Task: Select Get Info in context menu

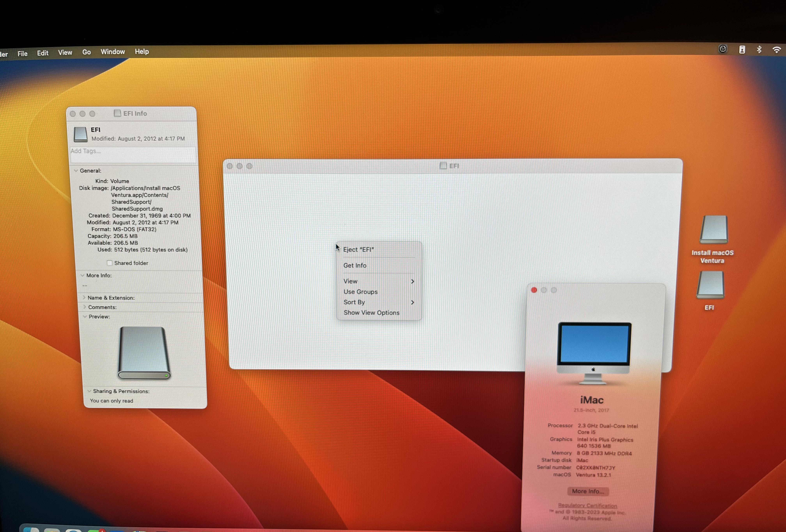Action: (355, 265)
